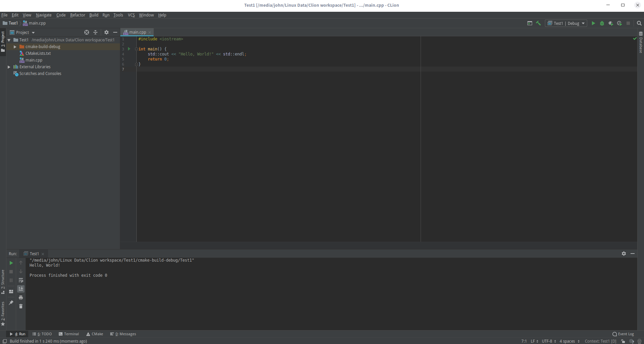Screen dimensions: 644x344
Task: Open the VCS menu
Action: [131, 15]
